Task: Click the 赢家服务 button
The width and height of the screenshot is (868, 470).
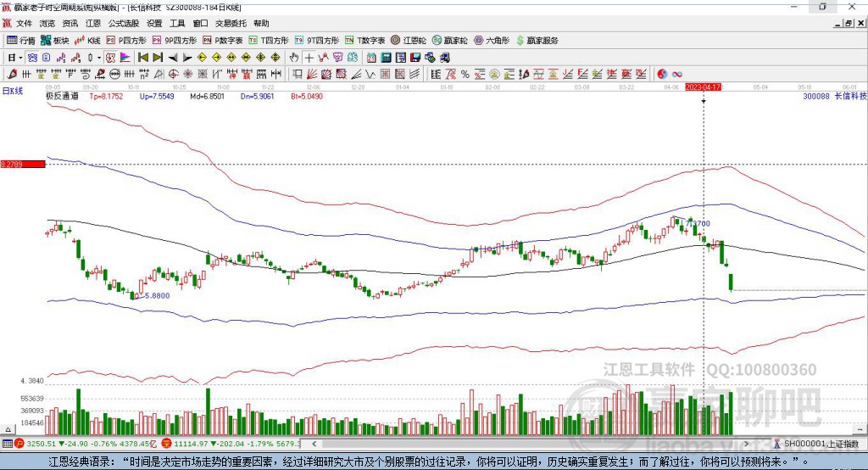Action: [537, 40]
